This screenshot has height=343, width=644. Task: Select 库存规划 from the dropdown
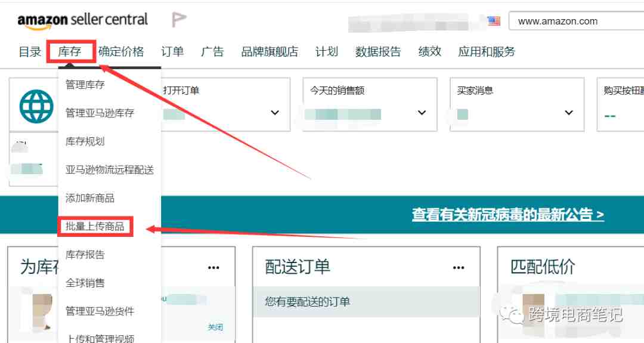(85, 141)
